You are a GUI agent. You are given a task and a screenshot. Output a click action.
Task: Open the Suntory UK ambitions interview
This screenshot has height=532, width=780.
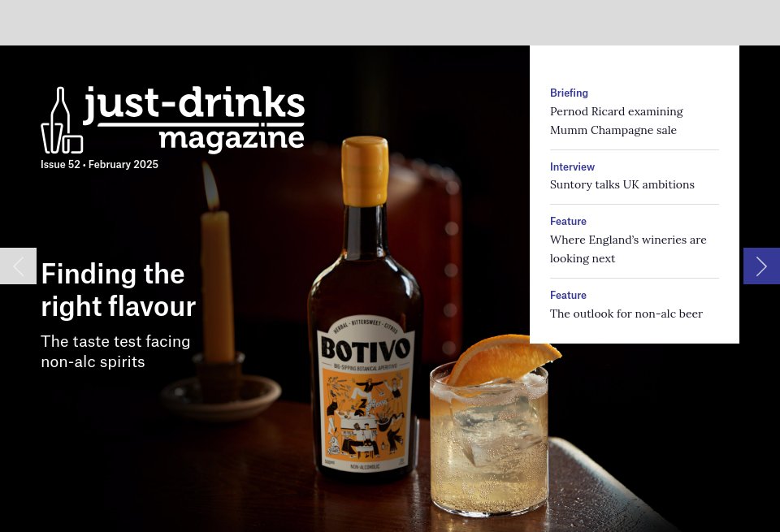(622, 184)
